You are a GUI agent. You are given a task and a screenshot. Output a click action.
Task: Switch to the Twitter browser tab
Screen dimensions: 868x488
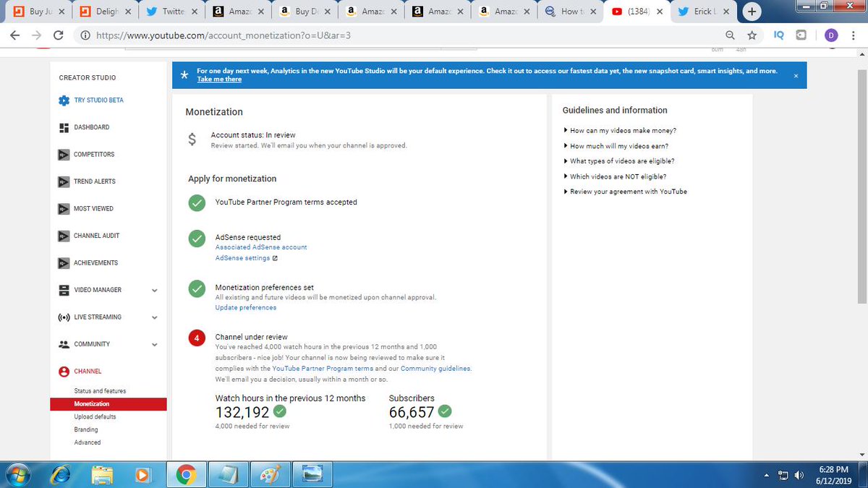click(173, 12)
